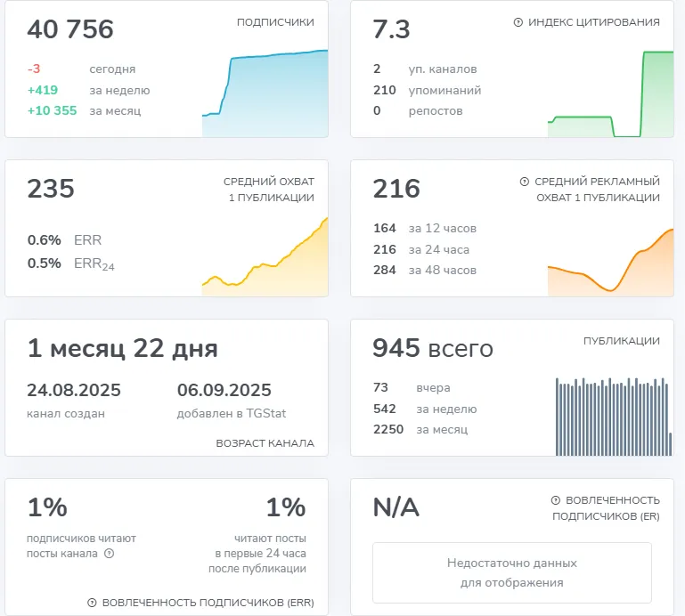Click the help icon beside ИНДЕКС ЦИТИРОВАНИЯ
The image size is (685, 616).
point(518,22)
